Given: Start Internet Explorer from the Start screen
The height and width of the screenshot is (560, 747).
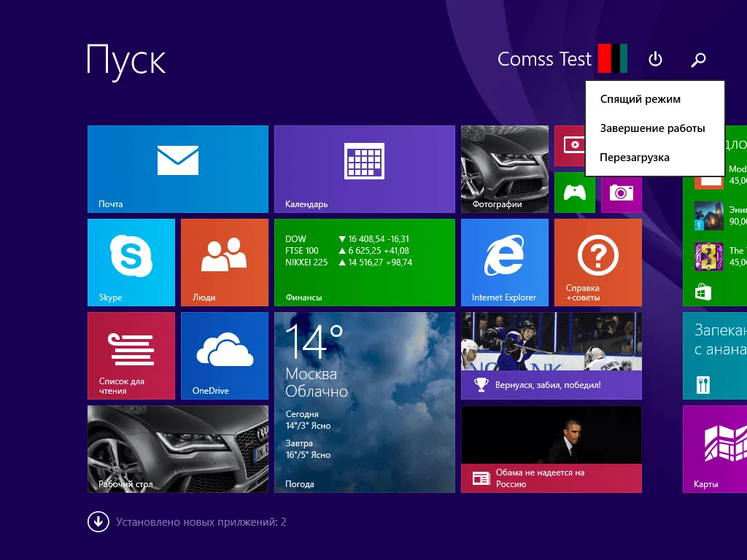Looking at the screenshot, I should click(x=505, y=262).
